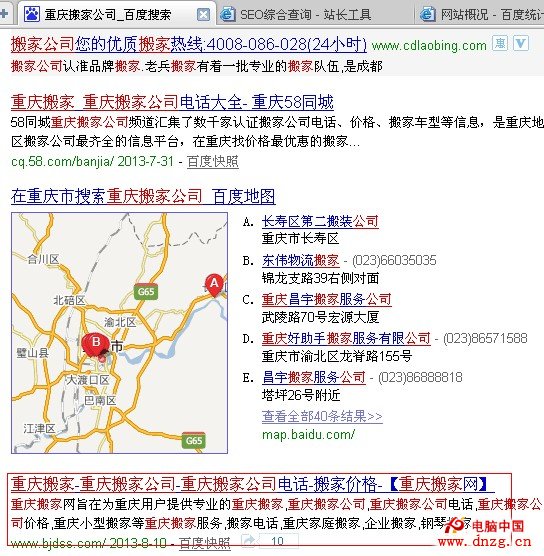The image size is (544, 556).
Task: Open the 搬家公司 hotline ad title link
Action: point(189,45)
